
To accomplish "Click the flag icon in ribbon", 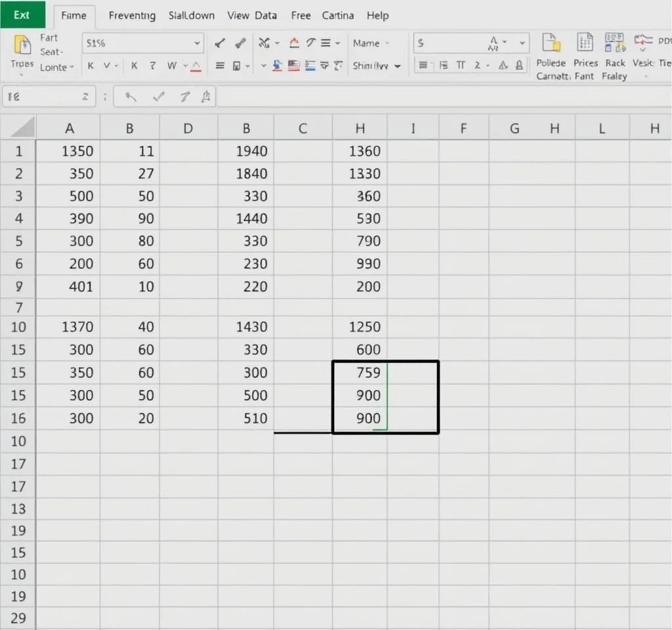I will click(x=293, y=66).
